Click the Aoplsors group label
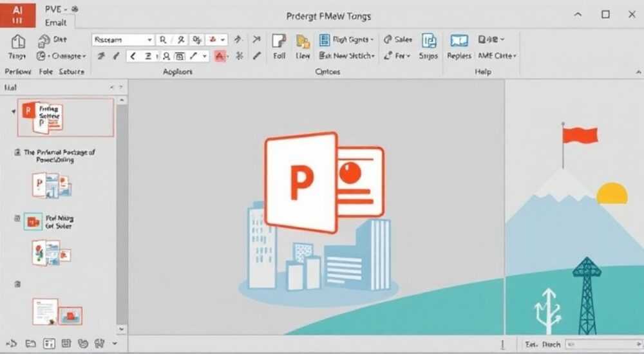This screenshot has height=354, width=644. 178,72
